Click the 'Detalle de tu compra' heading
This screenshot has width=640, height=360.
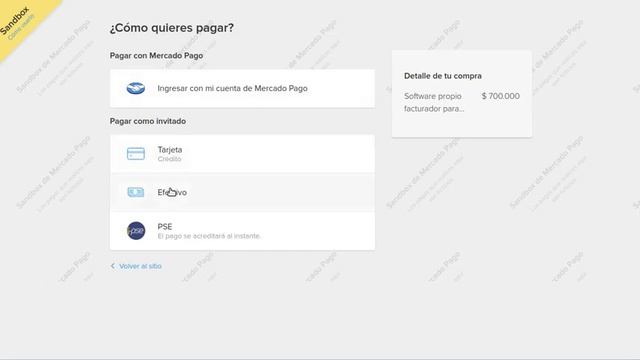tap(443, 76)
